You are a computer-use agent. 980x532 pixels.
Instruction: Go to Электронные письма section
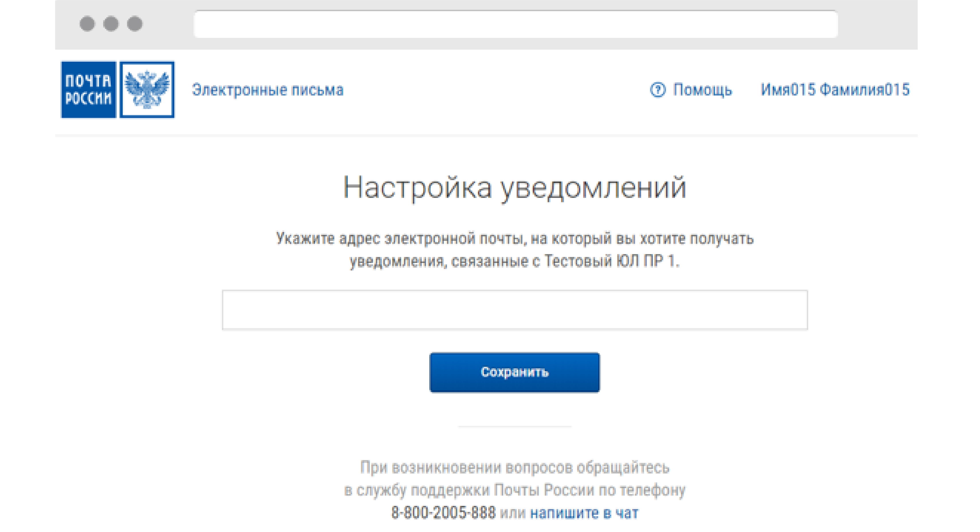(268, 90)
